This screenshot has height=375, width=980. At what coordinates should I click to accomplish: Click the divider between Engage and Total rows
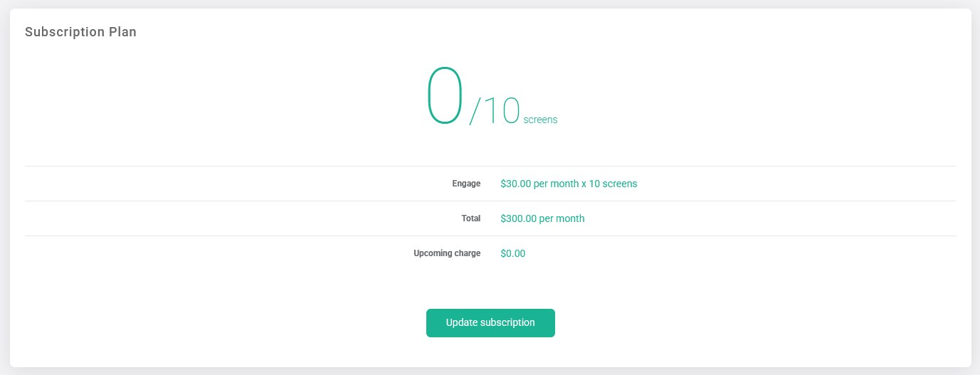490,201
